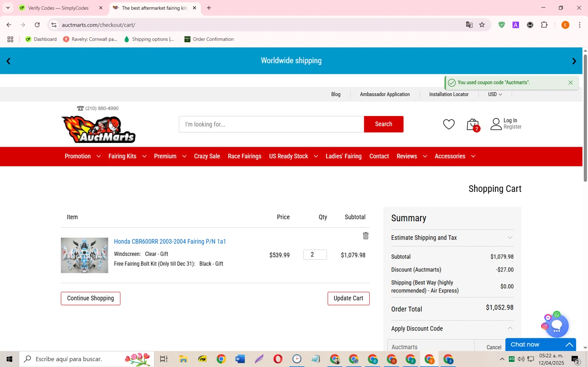
Task: Expand the Promotion menu chevron
Action: 99,156
